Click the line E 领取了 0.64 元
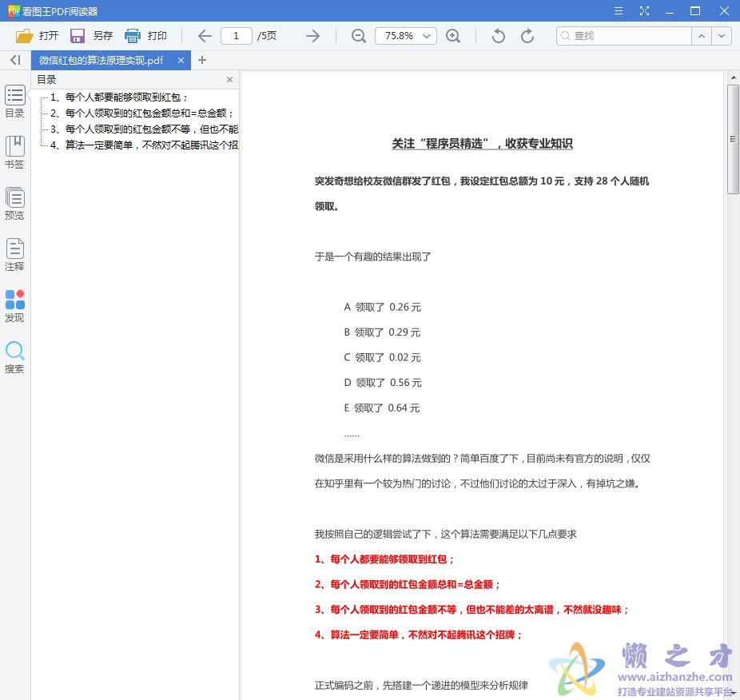The image size is (740, 700). pos(381,408)
